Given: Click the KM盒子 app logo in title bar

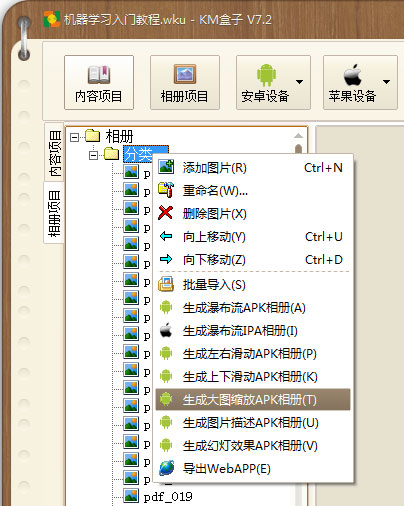Looking at the screenshot, I should tap(52, 19).
